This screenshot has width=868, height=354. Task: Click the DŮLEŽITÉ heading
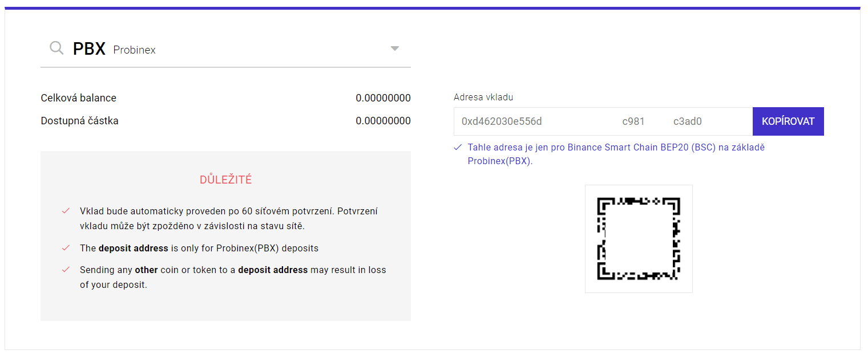click(225, 180)
